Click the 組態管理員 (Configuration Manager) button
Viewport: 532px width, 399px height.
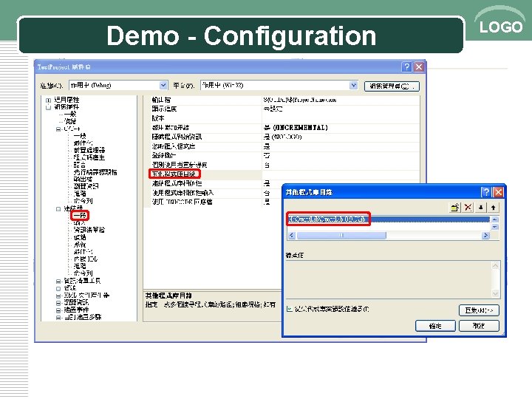[x=392, y=86]
